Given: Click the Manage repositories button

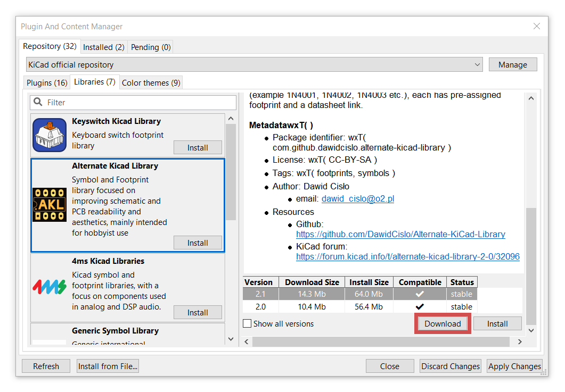Looking at the screenshot, I should click(x=512, y=65).
